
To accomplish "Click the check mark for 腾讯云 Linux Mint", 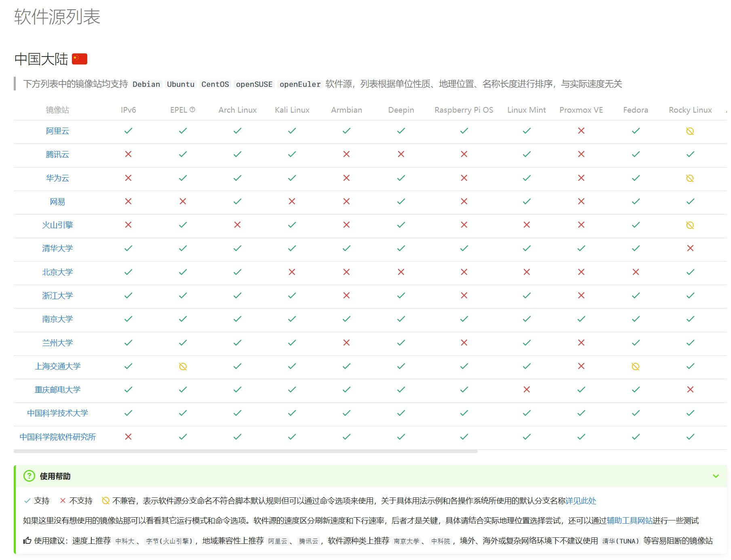I will pos(527,154).
